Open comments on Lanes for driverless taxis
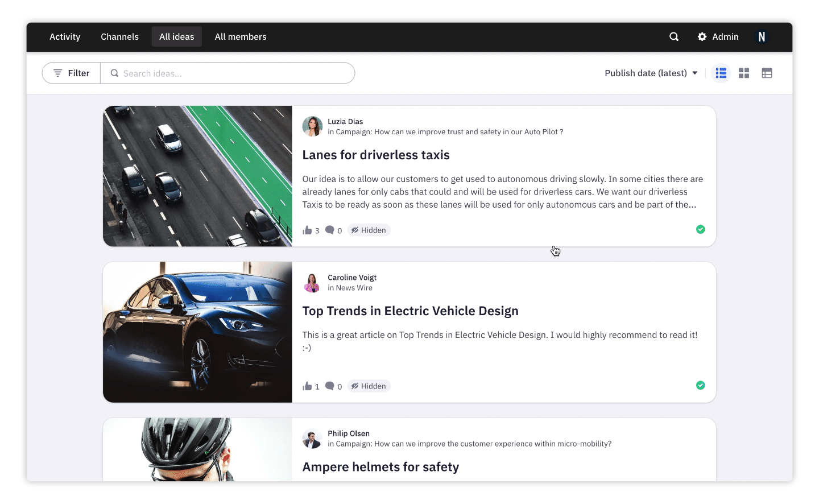The height and width of the screenshot is (504, 819). pos(330,230)
